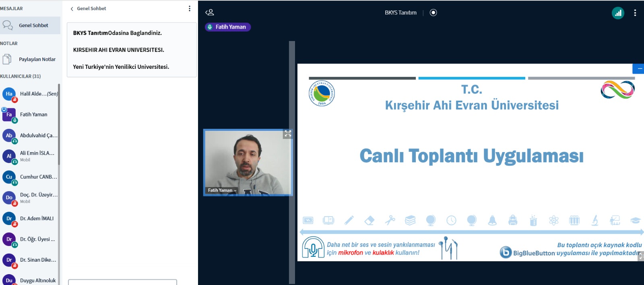644x285 pixels.
Task: Click "Yeni Turkiye'nin Yenilikci Universitesi." line
Action: click(x=121, y=67)
